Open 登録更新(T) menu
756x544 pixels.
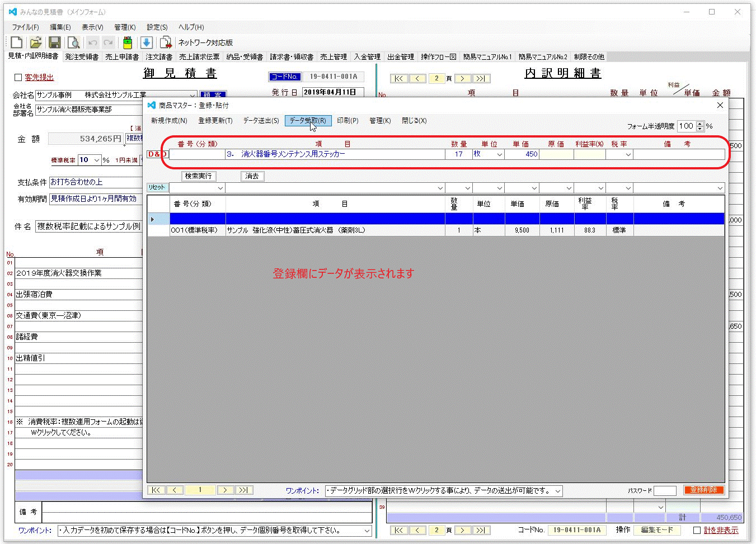pyautogui.click(x=215, y=121)
